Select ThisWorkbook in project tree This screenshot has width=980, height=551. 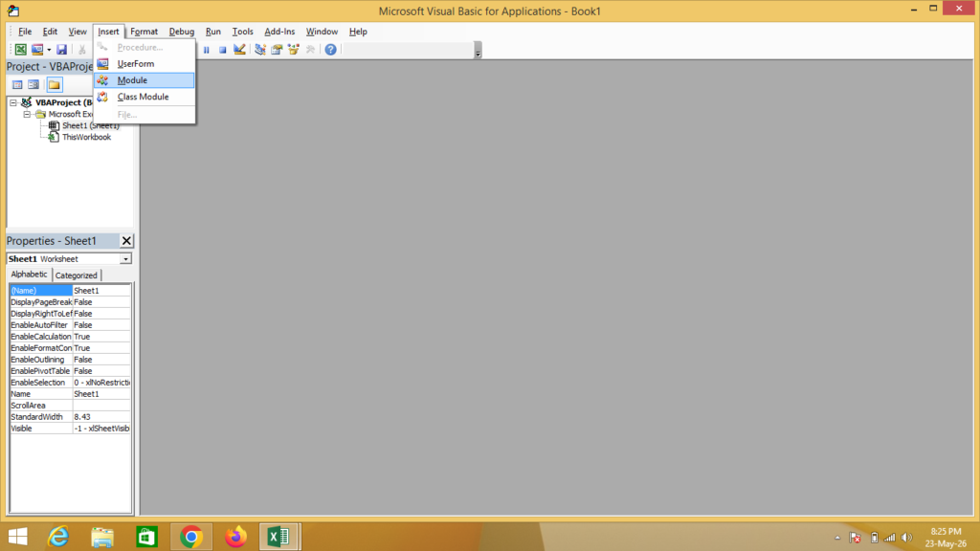point(86,137)
